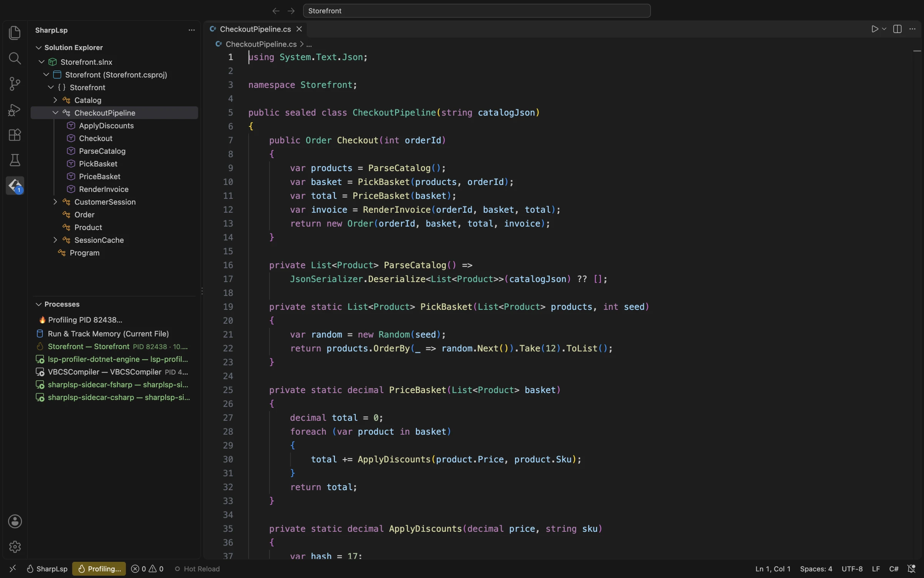Open the Accounts menu icon
The width and height of the screenshot is (924, 578).
pos(15,521)
